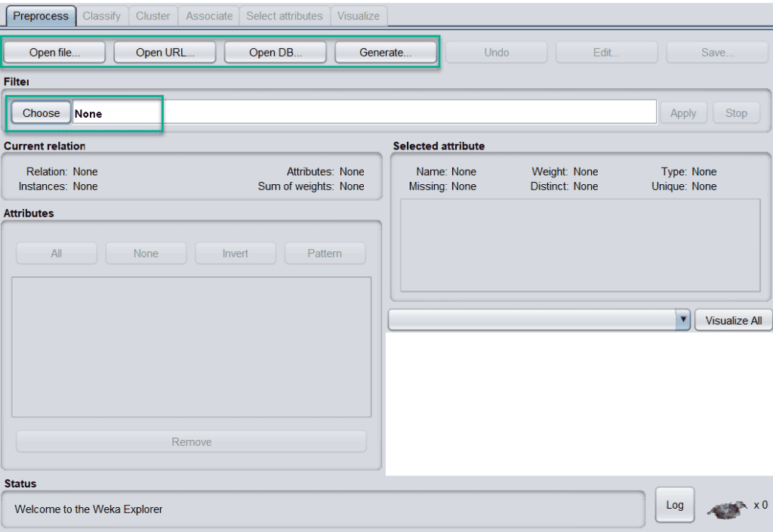Click the filter text field showing None
Image resolution: width=773 pixels, height=532 pixels.
click(364, 112)
